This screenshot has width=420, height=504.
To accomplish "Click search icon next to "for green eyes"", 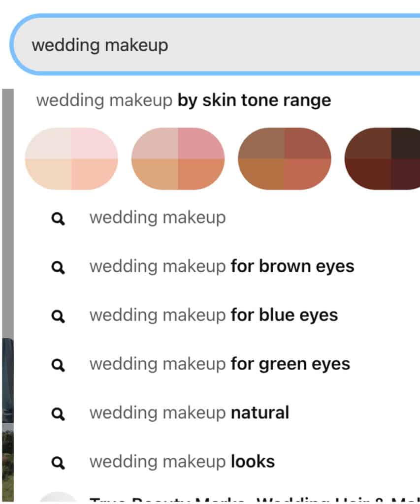I will [58, 365].
